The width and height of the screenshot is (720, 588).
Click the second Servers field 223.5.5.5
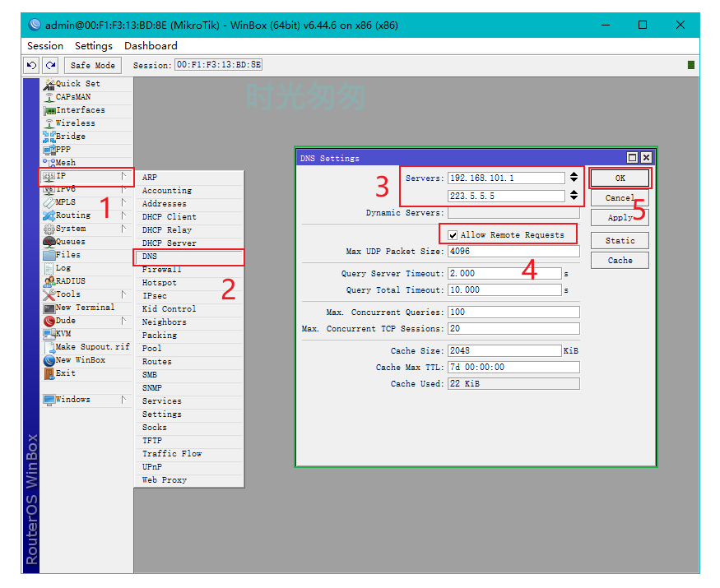pos(507,196)
